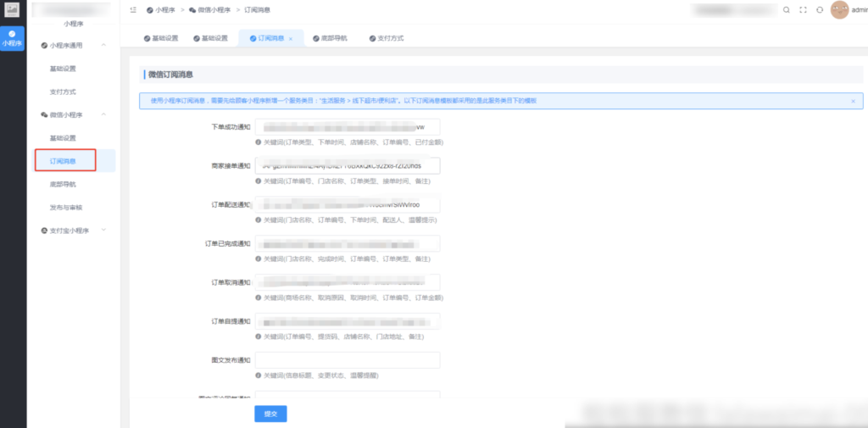The image size is (868, 428).
Task: Collapse the 小程序通用 sidebar group
Action: [103, 46]
